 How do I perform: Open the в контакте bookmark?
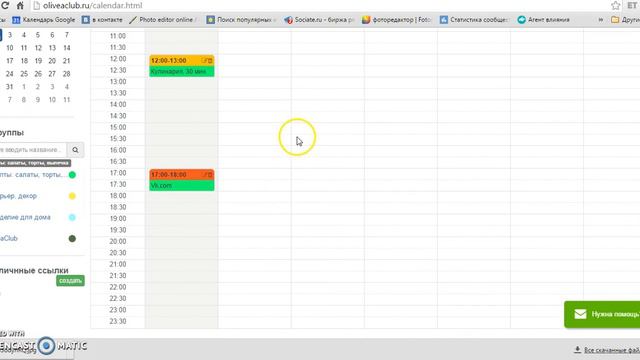102,20
